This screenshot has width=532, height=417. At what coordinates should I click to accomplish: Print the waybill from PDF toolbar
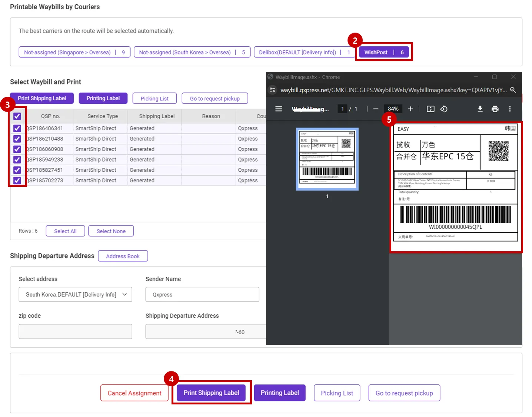click(x=495, y=109)
